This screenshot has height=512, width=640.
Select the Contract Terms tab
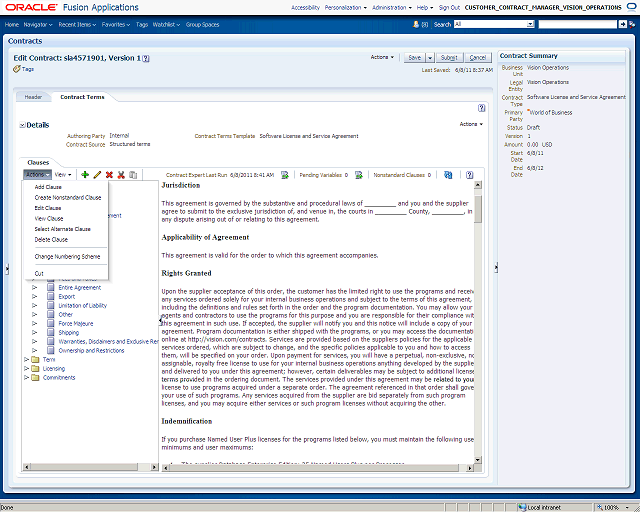(x=82, y=97)
